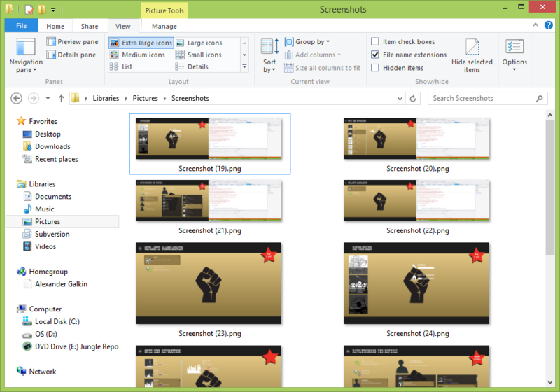Select Pictures library in sidebar
The width and height of the screenshot is (560, 392).
tap(62, 221)
